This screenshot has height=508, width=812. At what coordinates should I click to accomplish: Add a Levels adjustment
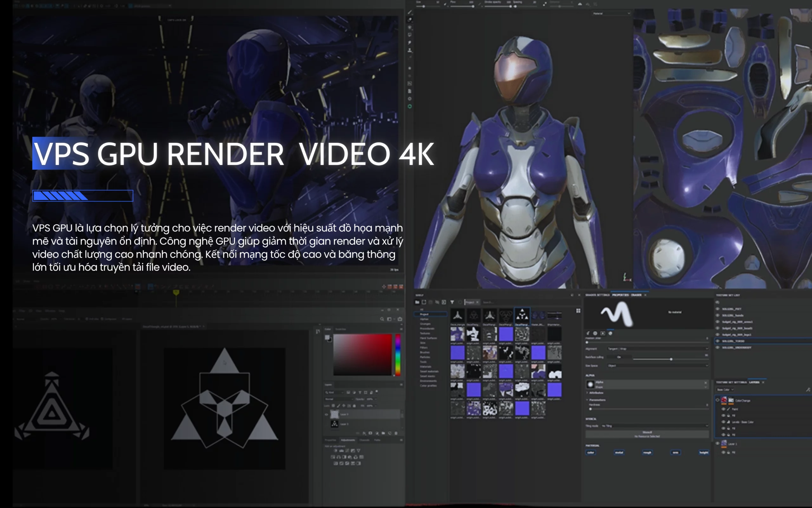click(x=342, y=451)
